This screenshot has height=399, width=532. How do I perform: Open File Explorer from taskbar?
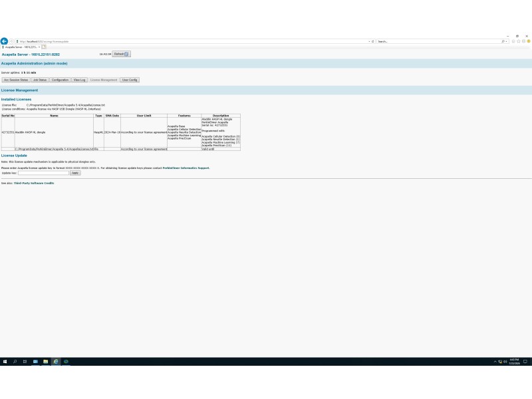pos(45,362)
